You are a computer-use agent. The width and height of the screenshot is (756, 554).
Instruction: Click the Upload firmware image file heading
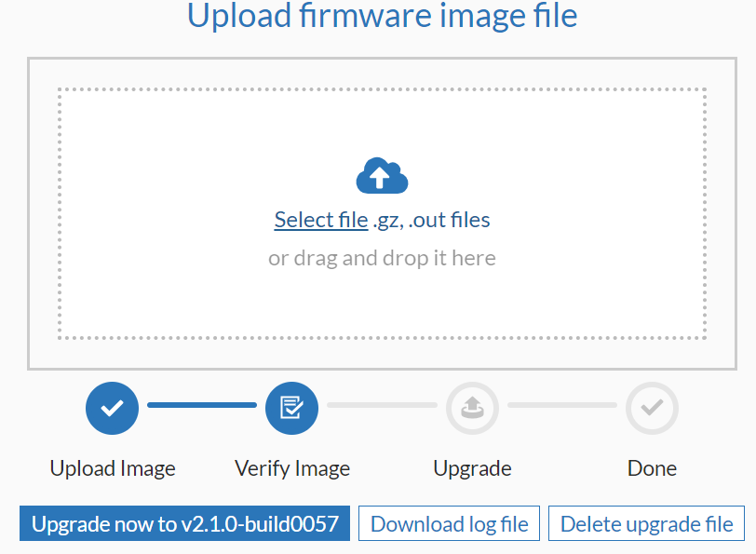pyautogui.click(x=381, y=17)
